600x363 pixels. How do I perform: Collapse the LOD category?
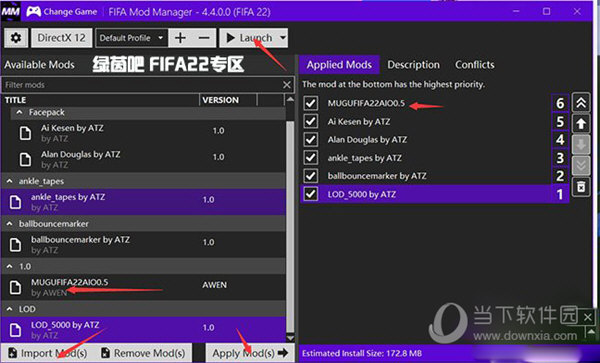(x=10, y=309)
